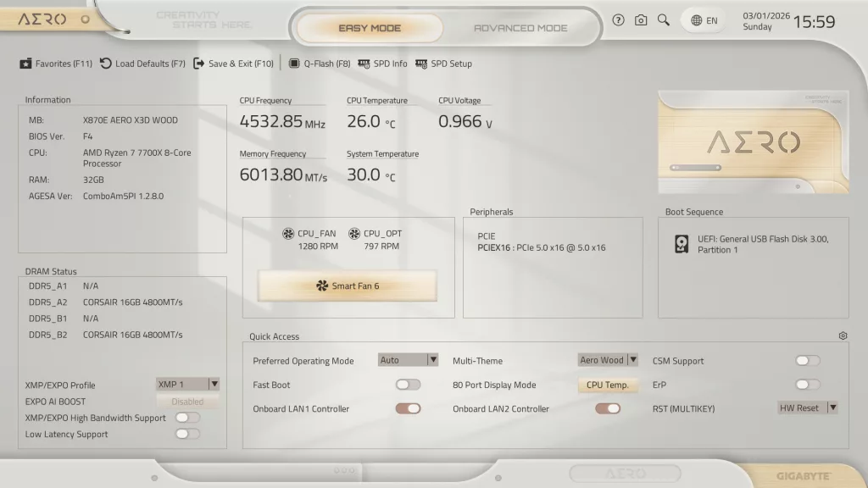Enable Fast Boot
This screenshot has height=488, width=868.
[408, 384]
